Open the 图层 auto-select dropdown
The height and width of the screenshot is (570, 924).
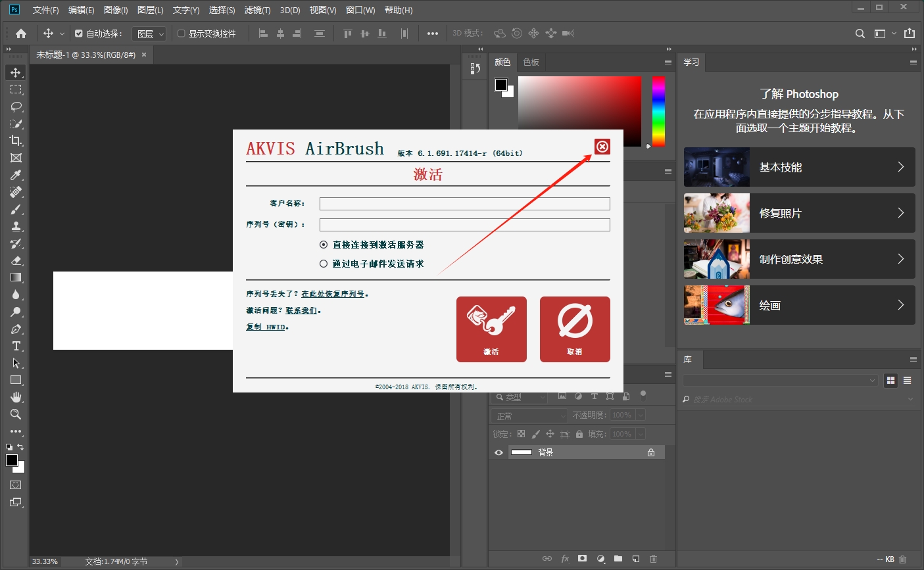[149, 34]
